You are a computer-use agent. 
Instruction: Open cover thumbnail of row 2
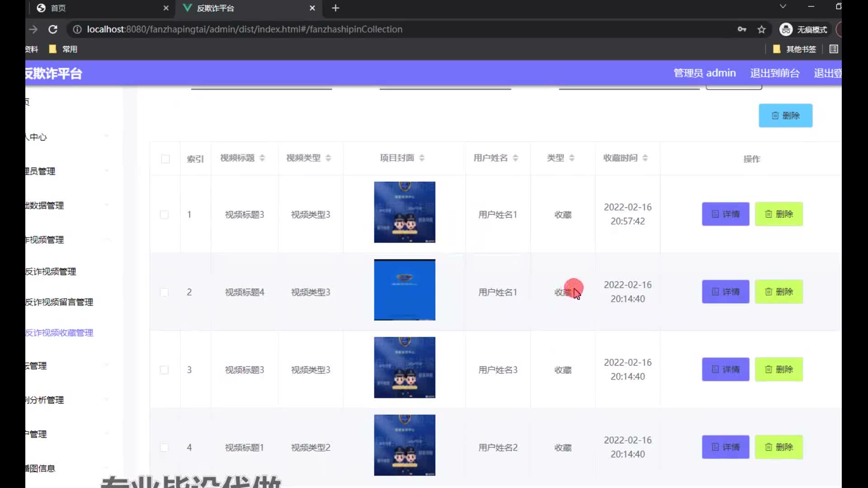[405, 290]
